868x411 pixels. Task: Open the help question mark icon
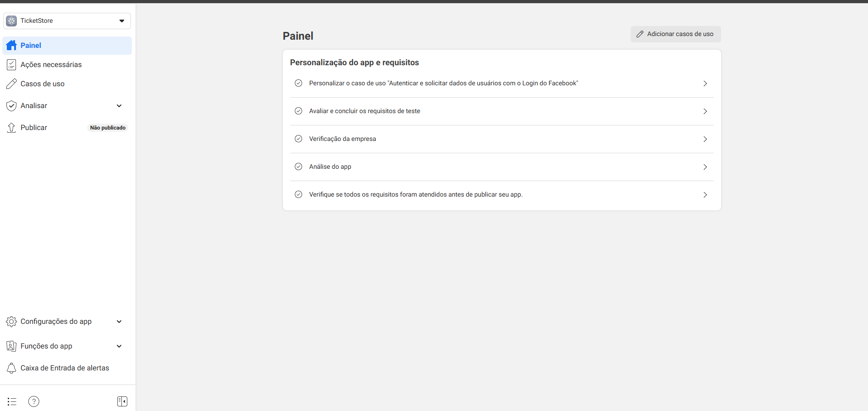click(x=34, y=401)
